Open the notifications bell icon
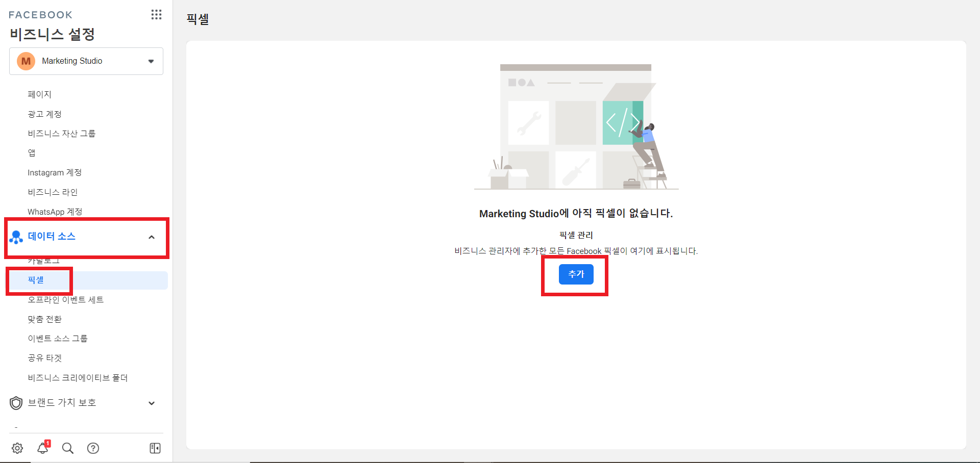980x463 pixels. pos(43,448)
